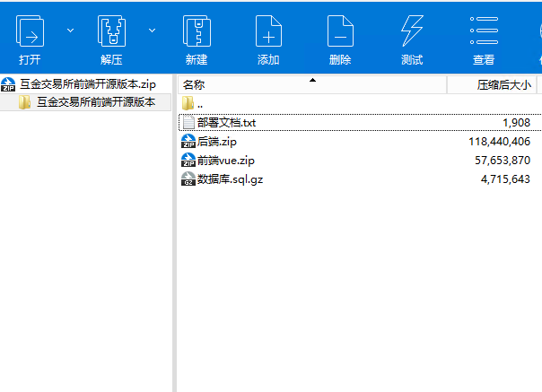Click the folder icon in the tree panel
The height and width of the screenshot is (392, 542).
(25, 102)
